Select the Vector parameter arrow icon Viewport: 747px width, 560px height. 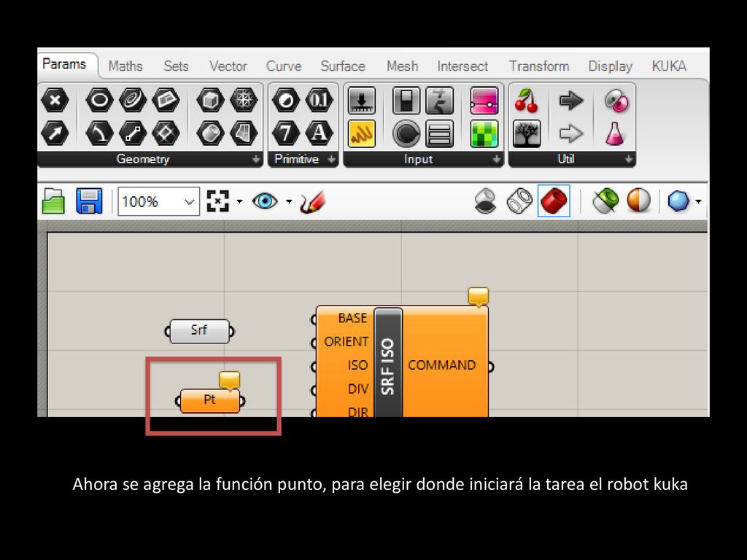55,133
